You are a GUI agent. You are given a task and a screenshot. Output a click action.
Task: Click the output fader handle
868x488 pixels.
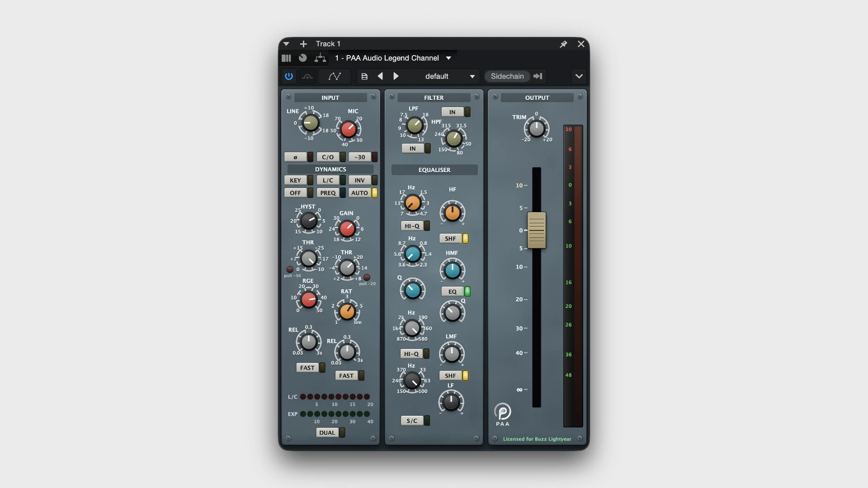(x=537, y=230)
